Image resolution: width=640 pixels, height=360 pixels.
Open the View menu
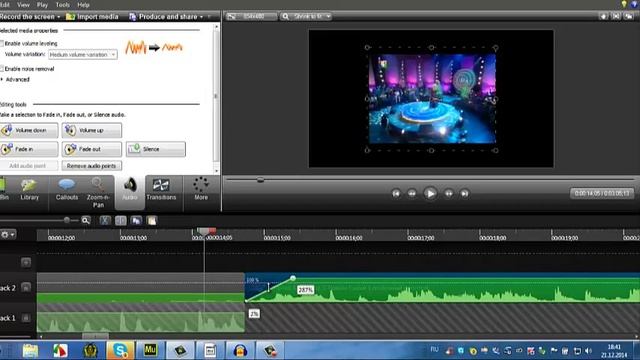click(23, 5)
